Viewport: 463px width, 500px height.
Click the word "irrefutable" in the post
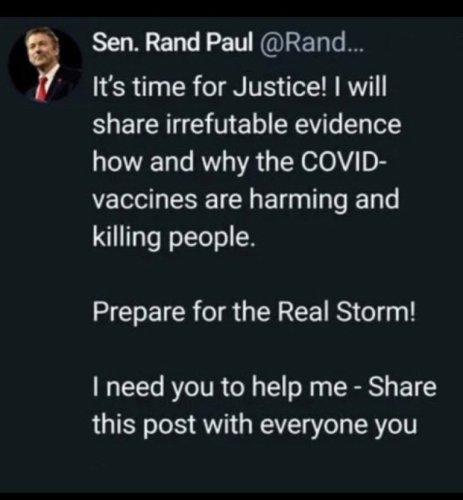pos(224,125)
